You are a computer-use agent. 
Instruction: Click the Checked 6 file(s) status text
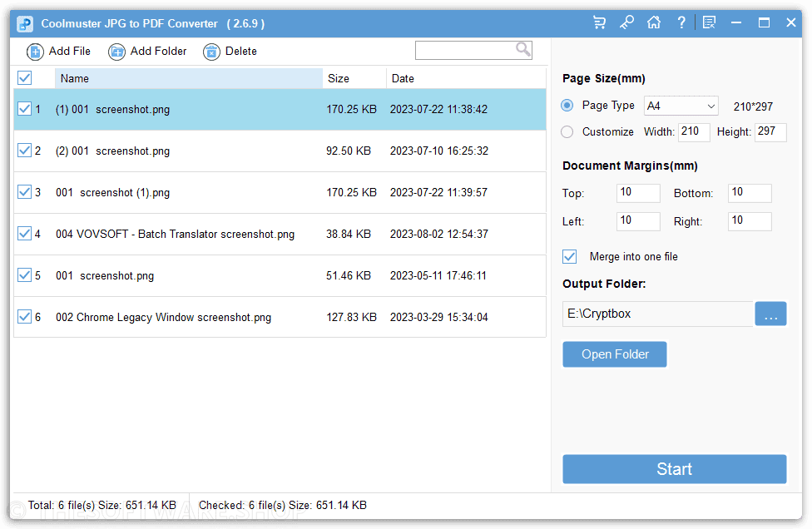click(x=283, y=505)
